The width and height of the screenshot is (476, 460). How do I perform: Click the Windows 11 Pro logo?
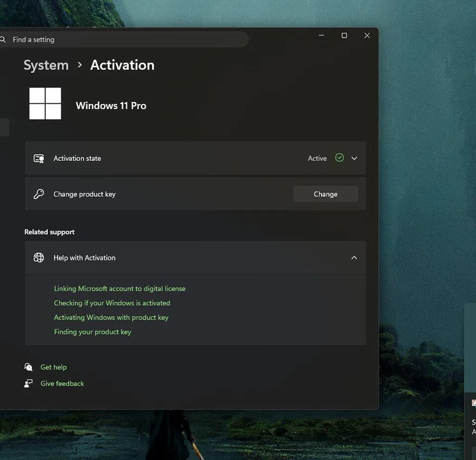point(45,103)
